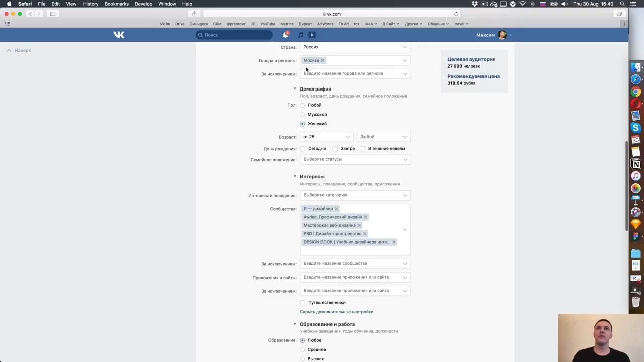The height and width of the screenshot is (362, 644).
Task: Open the VK notifications bell
Action: (285, 35)
